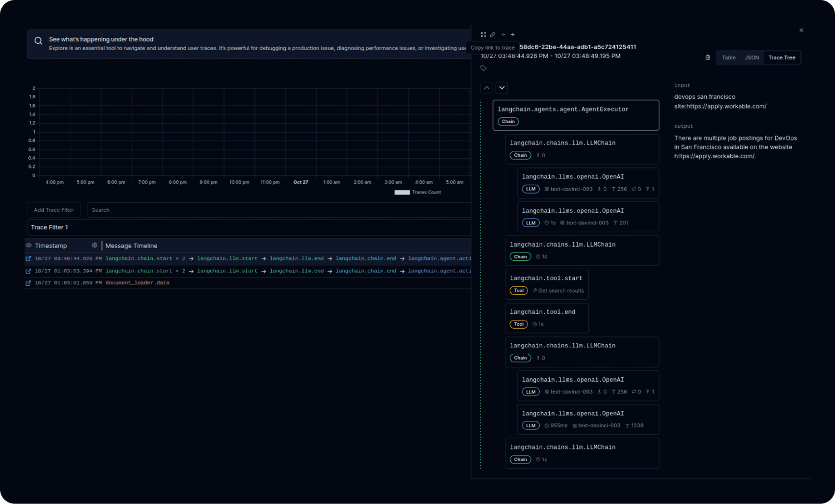Image resolution: width=835 pixels, height=504 pixels.
Task: Open trace 01:03:01.859 PM external link icon
Action: pyautogui.click(x=28, y=283)
